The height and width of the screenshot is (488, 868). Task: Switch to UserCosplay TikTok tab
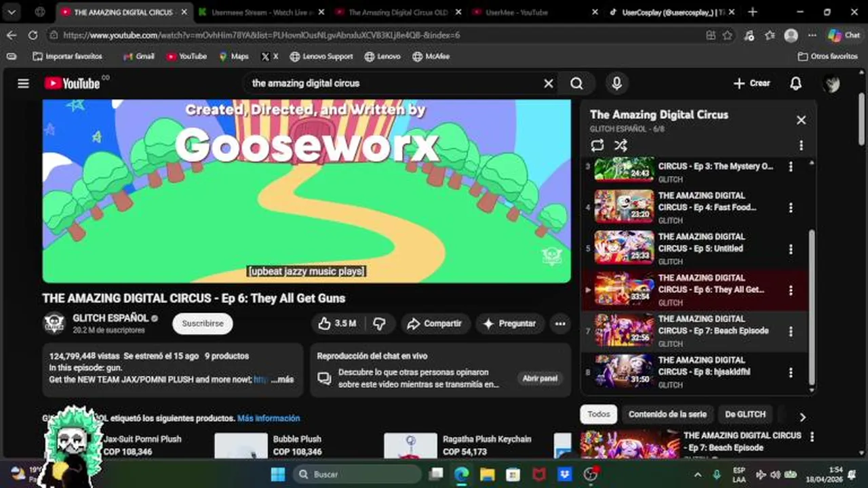click(x=673, y=12)
